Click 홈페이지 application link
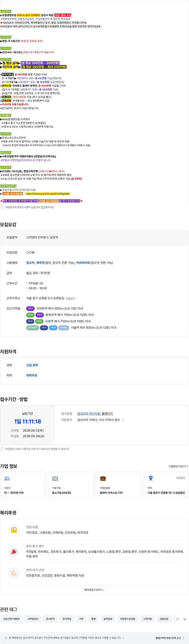 point(107,414)
